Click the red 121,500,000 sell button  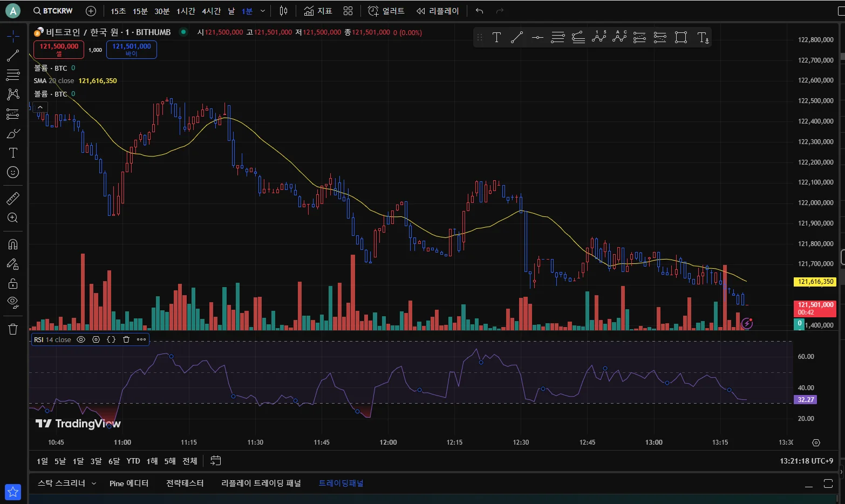[x=59, y=50]
